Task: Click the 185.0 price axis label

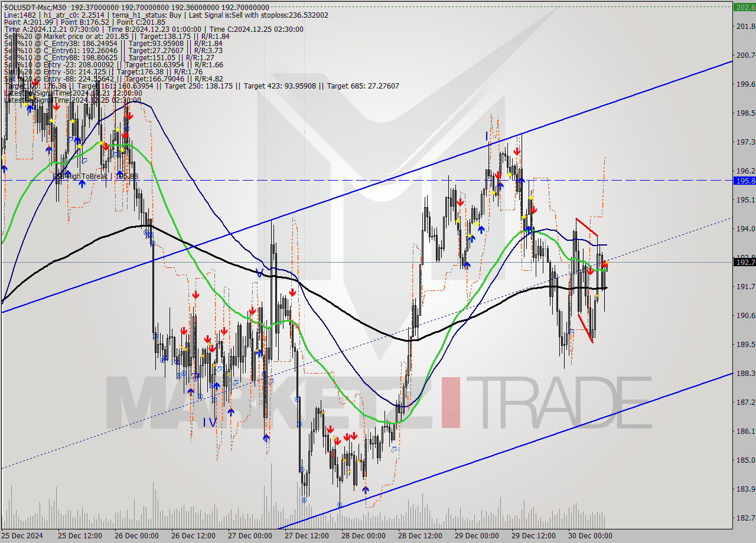Action: 746,460
